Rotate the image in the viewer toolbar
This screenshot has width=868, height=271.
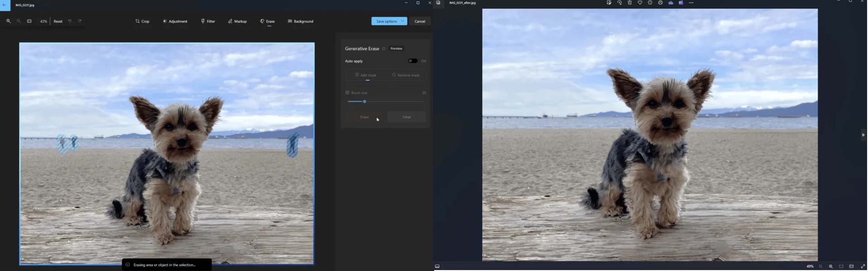click(619, 3)
